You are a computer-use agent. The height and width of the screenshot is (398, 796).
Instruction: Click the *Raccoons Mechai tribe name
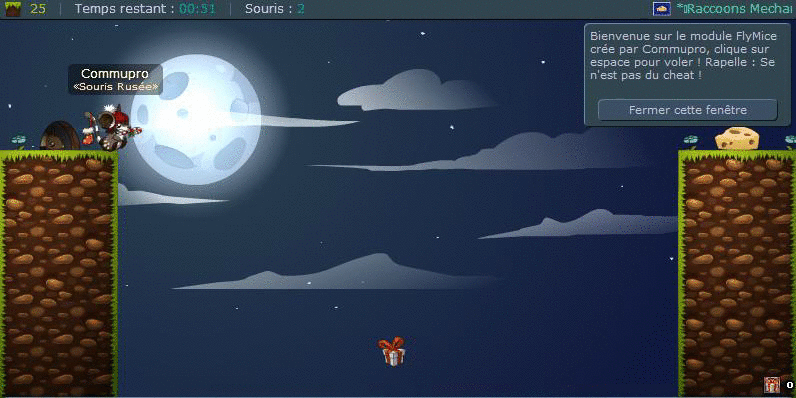(736, 9)
